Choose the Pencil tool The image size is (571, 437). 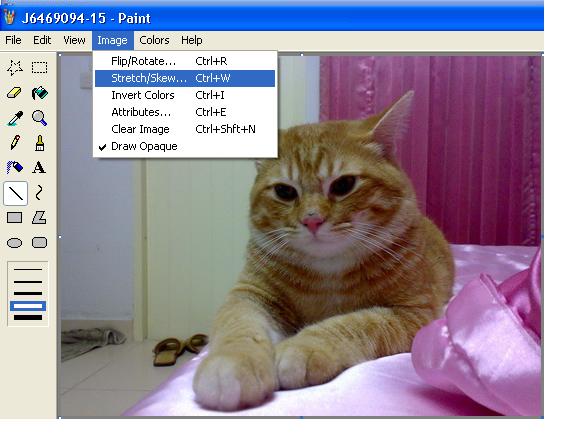pos(15,143)
